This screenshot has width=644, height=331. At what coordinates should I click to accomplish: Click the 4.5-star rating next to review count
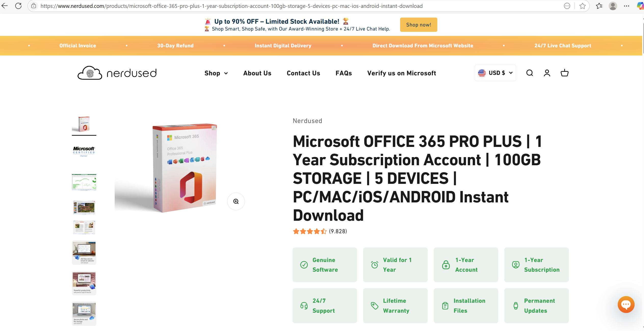[310, 231]
